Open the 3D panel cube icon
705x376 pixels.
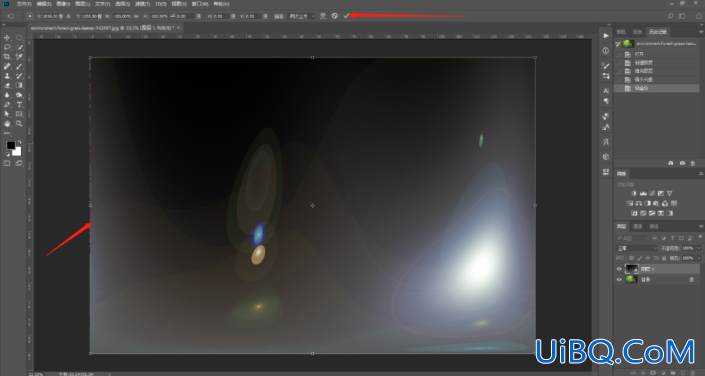coord(606,157)
